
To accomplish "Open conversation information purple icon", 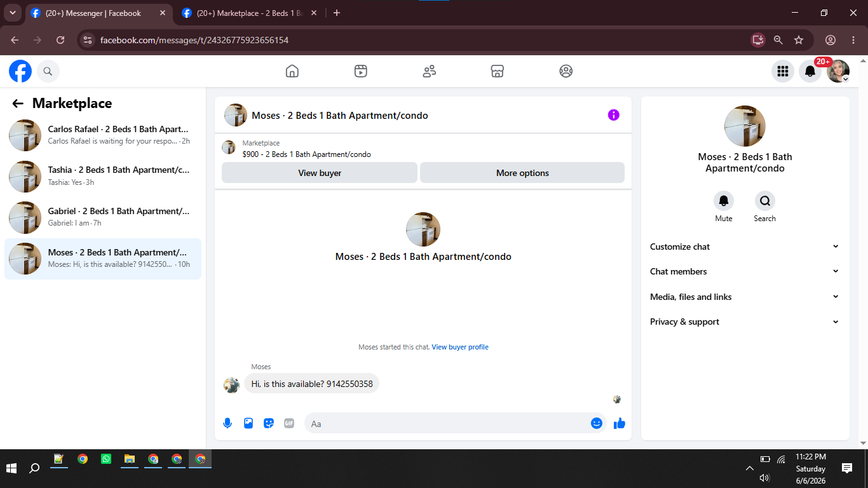I will coord(613,115).
